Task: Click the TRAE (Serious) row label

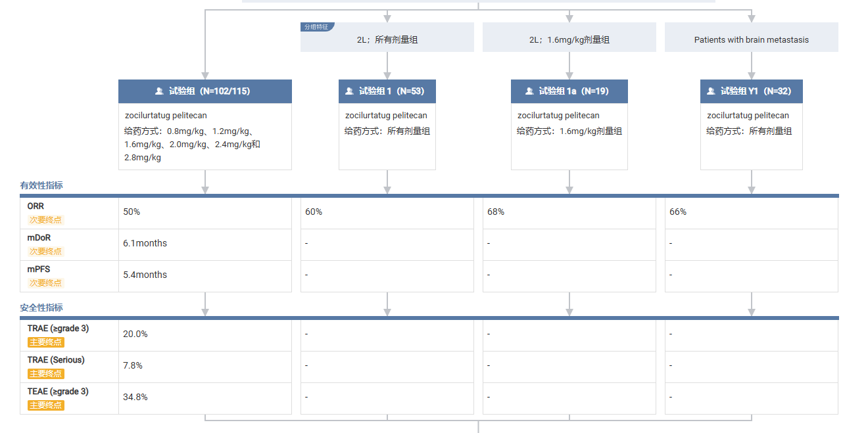Action: [56, 359]
